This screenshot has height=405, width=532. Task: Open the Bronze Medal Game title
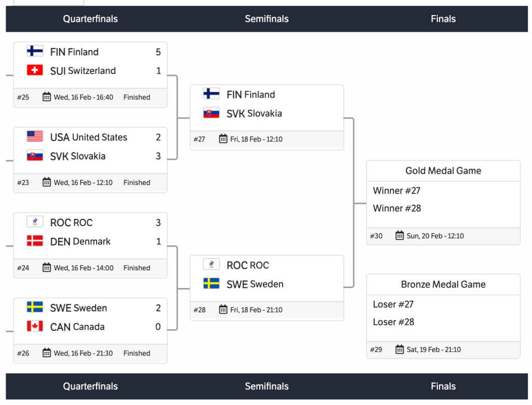coord(443,284)
